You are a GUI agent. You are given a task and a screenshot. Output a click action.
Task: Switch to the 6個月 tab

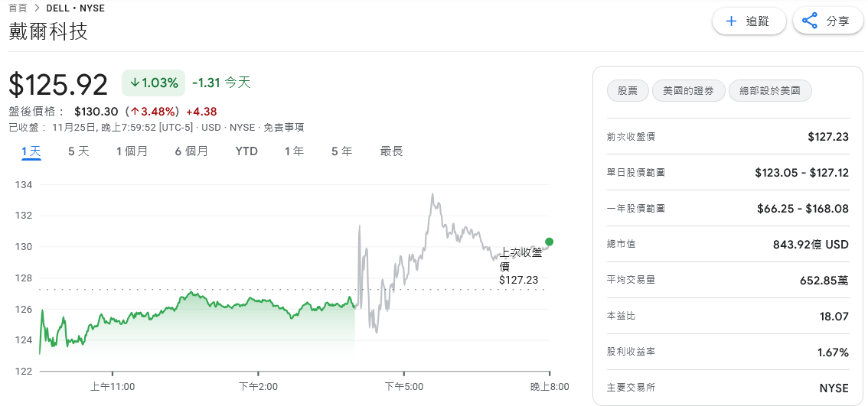(191, 151)
